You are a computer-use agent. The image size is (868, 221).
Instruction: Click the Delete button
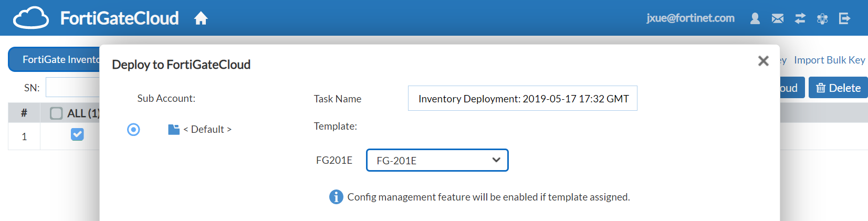838,88
